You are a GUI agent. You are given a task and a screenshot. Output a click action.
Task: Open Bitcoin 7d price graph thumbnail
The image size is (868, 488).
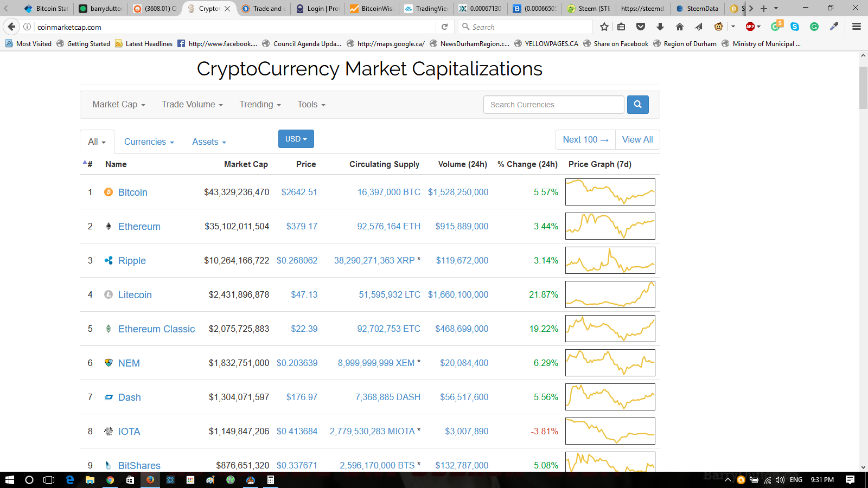pyautogui.click(x=610, y=192)
